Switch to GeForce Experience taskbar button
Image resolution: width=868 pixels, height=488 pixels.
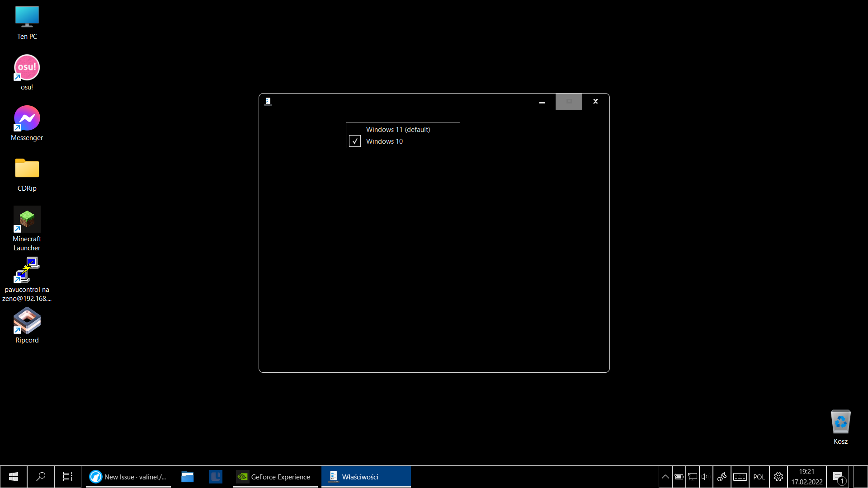coord(275,477)
